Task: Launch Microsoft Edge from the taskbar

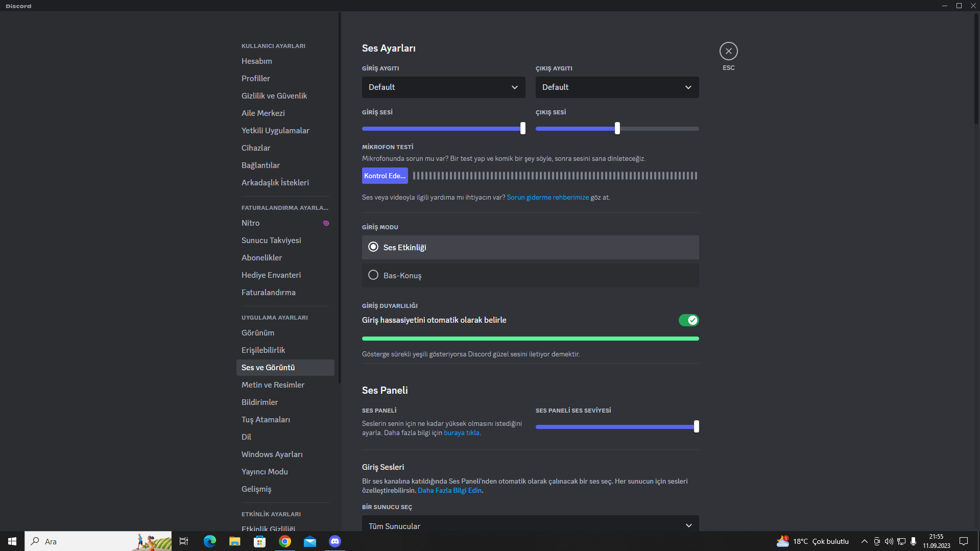Action: [209, 541]
